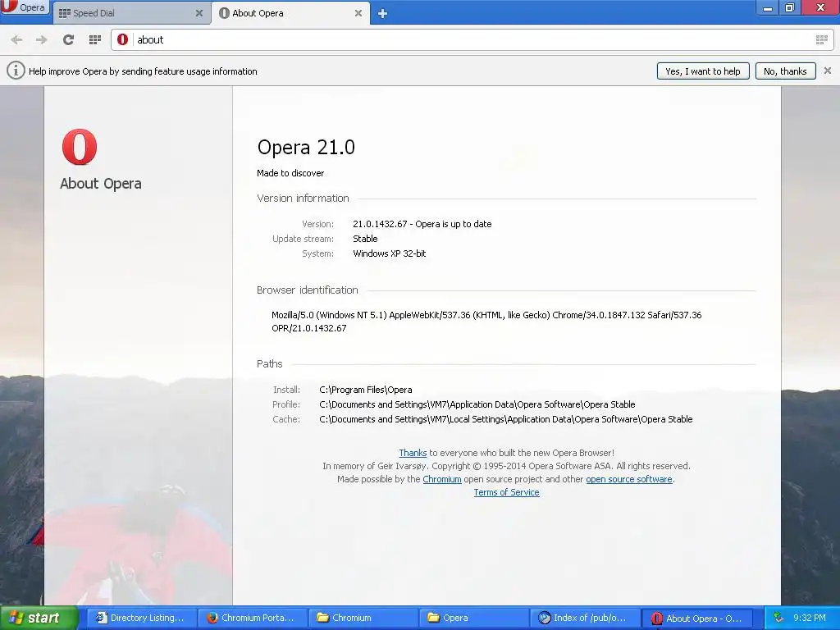Open the Opera folder taskbar item
Viewport: 840px width, 630px height.
(x=474, y=618)
